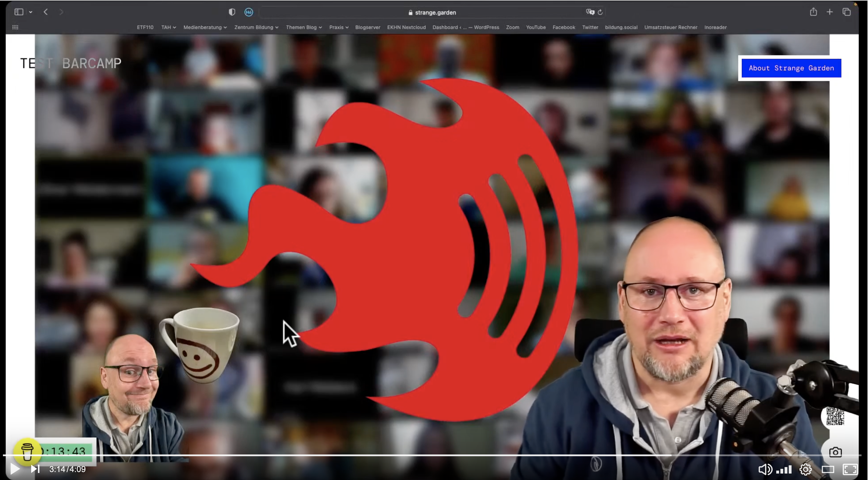Screen dimensions: 868x480
Task: Expand the Medienberatung bookmarks folder
Action: point(205,27)
